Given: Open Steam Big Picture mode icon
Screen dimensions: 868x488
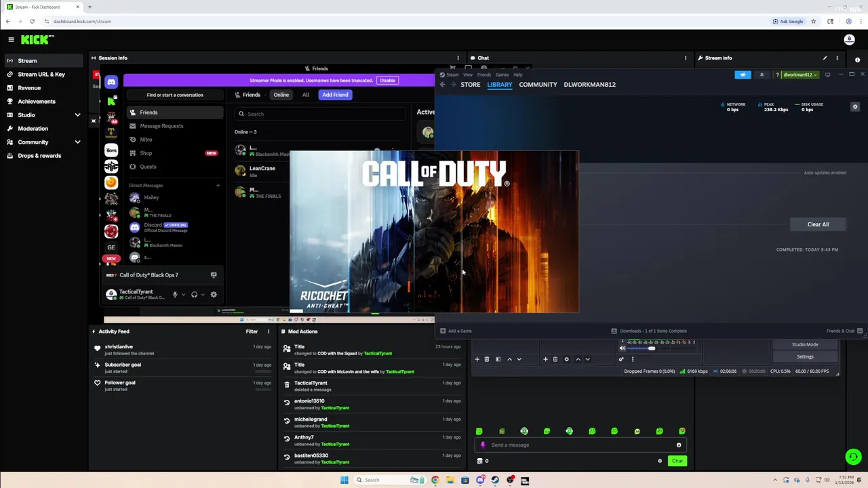Looking at the screenshot, I should [827, 75].
